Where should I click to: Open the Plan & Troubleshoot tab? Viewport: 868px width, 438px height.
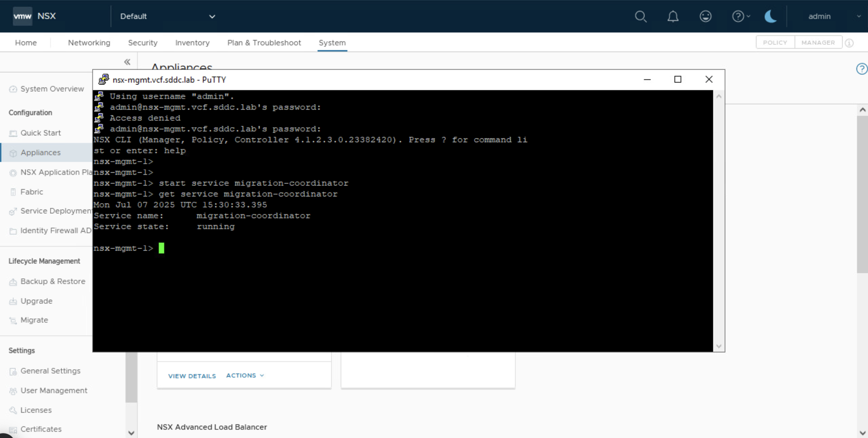264,43
